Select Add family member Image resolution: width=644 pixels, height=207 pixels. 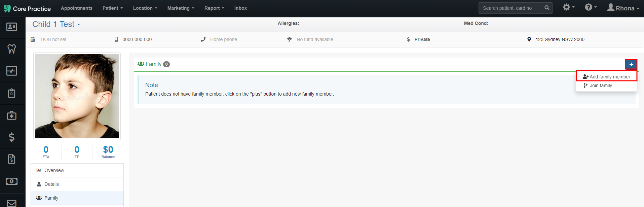[606, 77]
